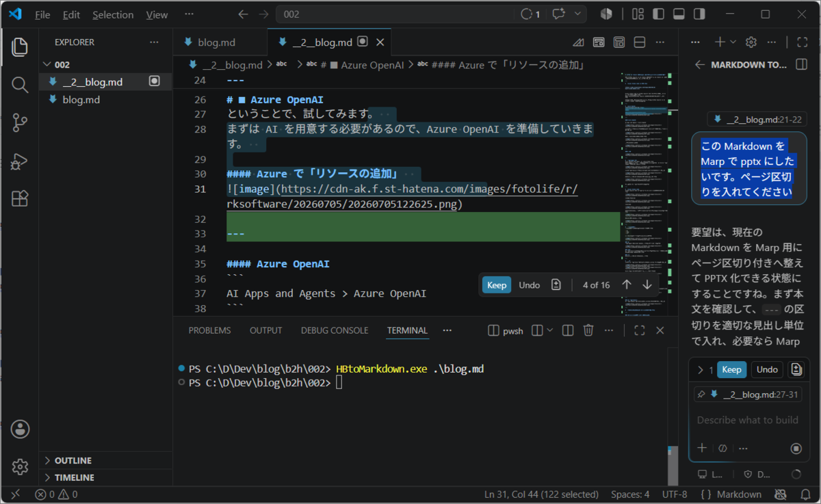Open the Edit menu
The width and height of the screenshot is (821, 504).
(71, 14)
